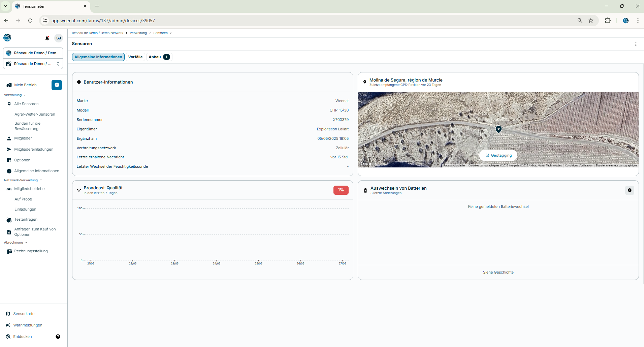Add battery change with plus icon
Screen dimensions: 644x347
point(630,190)
